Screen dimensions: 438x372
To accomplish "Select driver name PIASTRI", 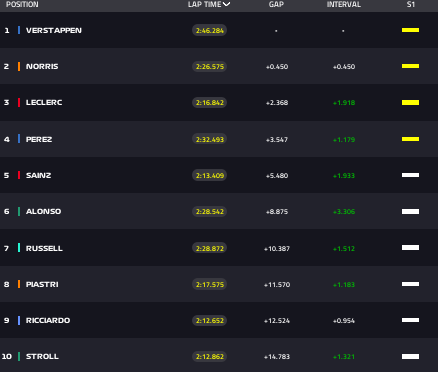I will [x=42, y=284].
